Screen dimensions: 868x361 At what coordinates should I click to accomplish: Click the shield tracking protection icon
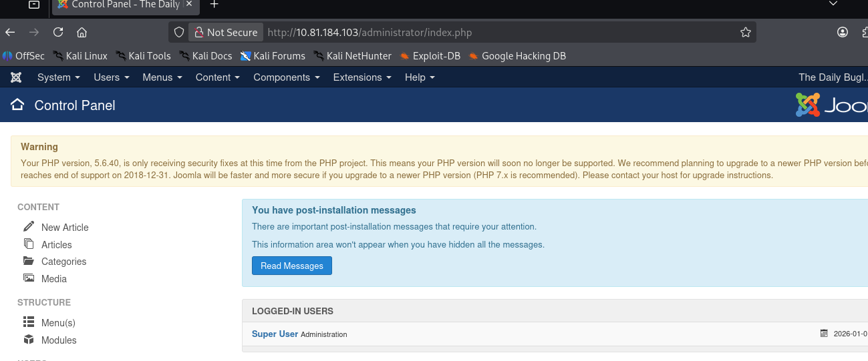pyautogui.click(x=178, y=32)
